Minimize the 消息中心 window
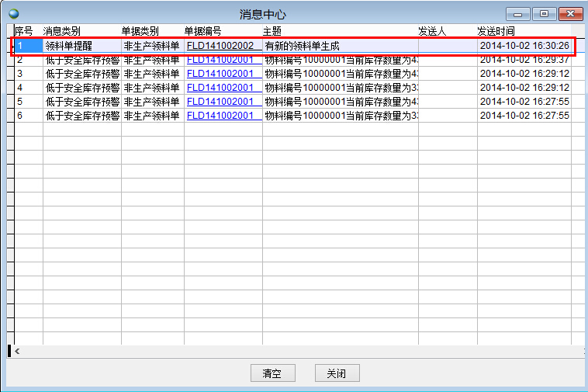 point(517,14)
